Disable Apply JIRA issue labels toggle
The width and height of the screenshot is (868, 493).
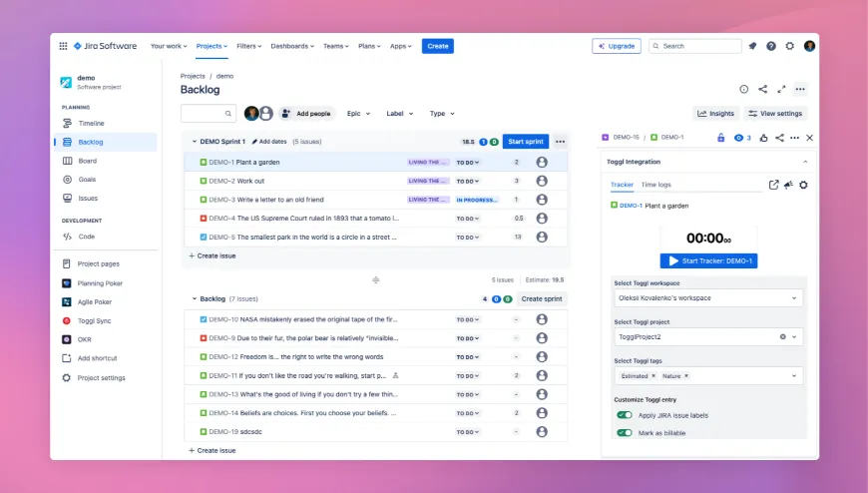coord(625,415)
